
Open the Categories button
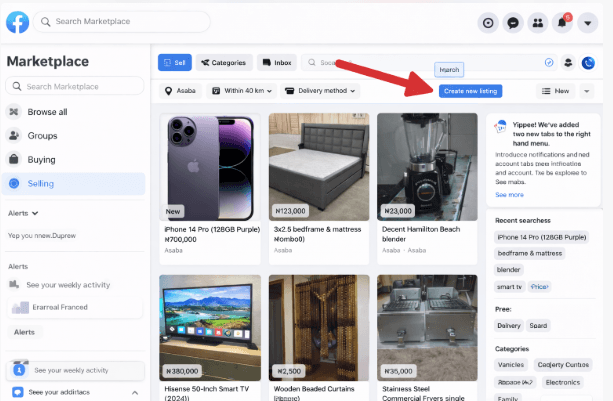click(224, 63)
